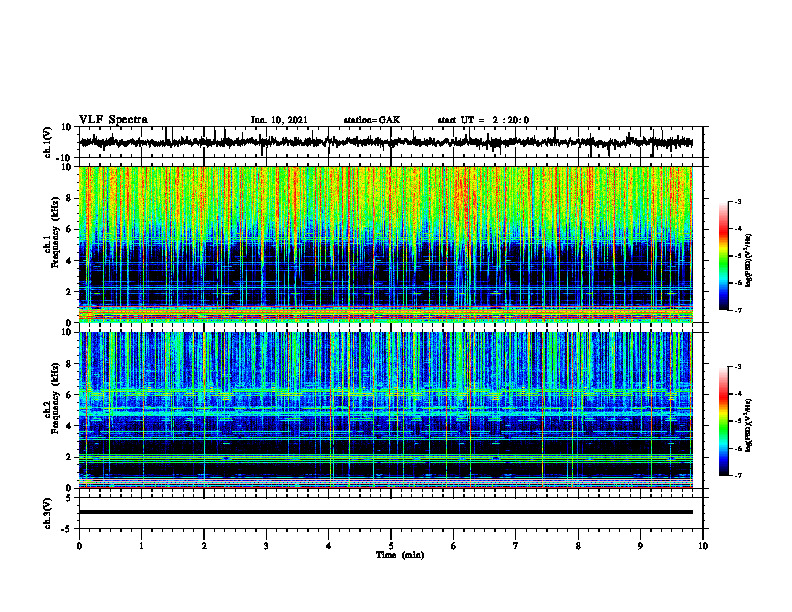Image resolution: width=792 pixels, height=612 pixels.
Task: Click the time axis tick label "4"
Action: point(329,546)
